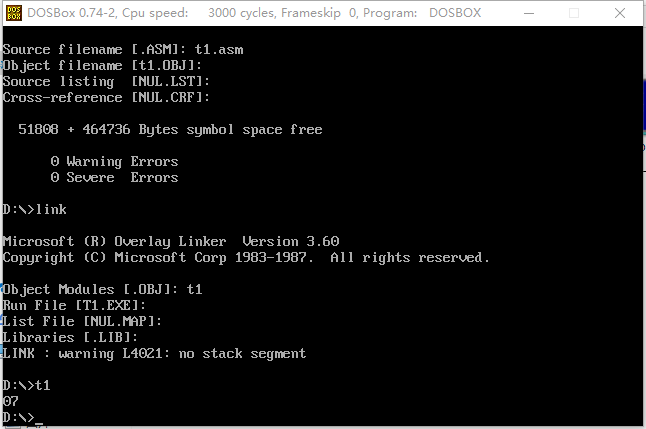
Task: Click the 'Run File [T1.EXE]' line
Action: [75, 305]
